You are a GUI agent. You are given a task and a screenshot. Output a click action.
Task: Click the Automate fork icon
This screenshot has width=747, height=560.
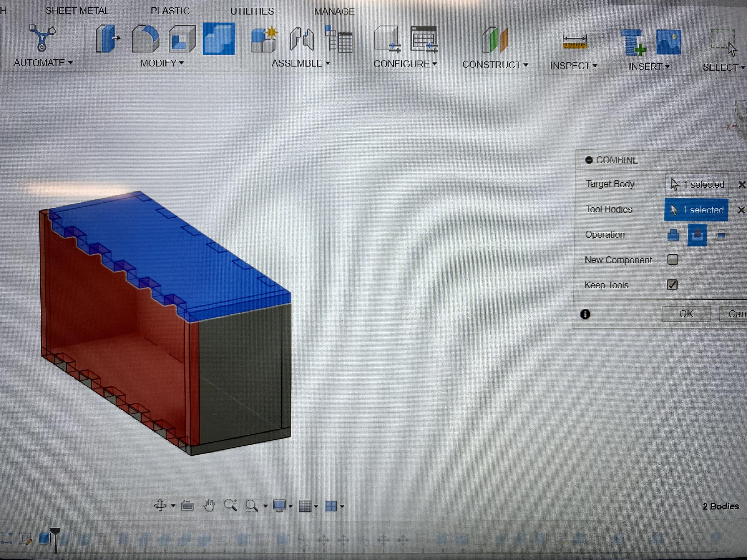pos(42,38)
